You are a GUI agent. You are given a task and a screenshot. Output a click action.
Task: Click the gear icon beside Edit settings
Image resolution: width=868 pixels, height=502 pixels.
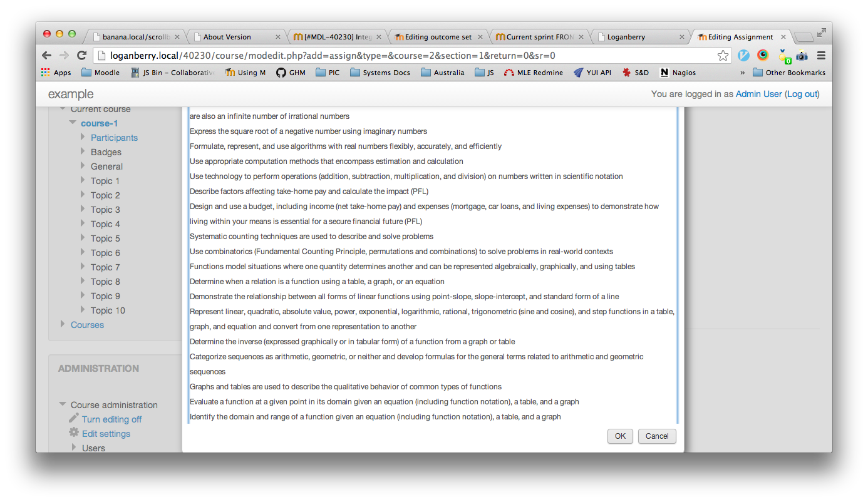pos(74,433)
